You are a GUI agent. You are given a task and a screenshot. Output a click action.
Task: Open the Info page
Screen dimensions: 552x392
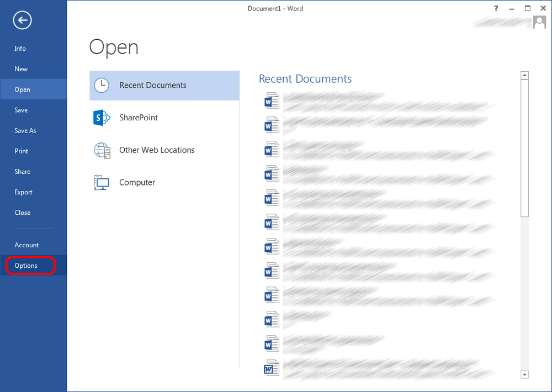[34, 49]
